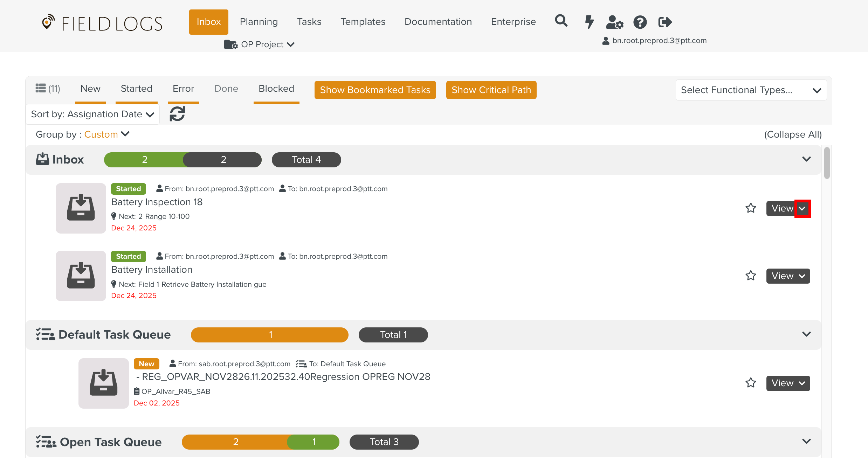Screen dimensions: 868x458
Task: Click the help question mark icon
Action: 640,22
